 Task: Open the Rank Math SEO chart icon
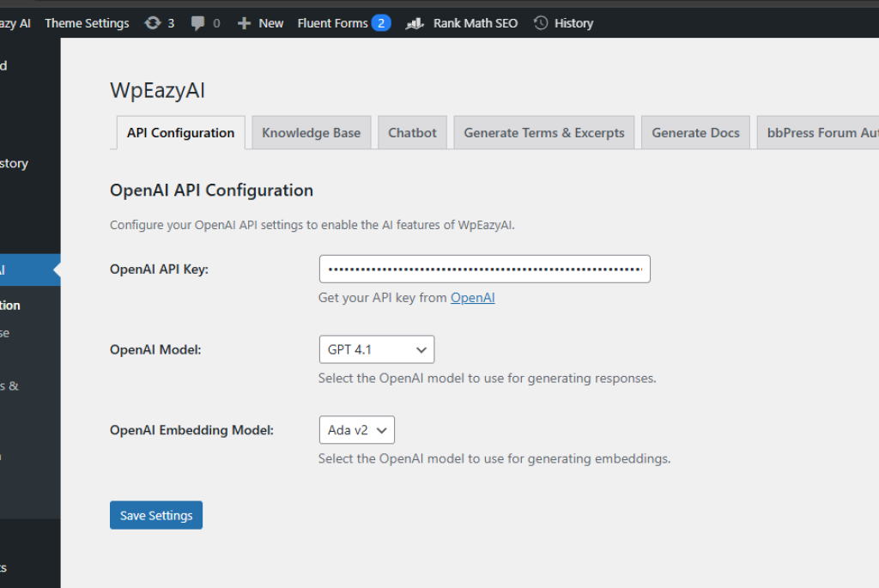[415, 23]
